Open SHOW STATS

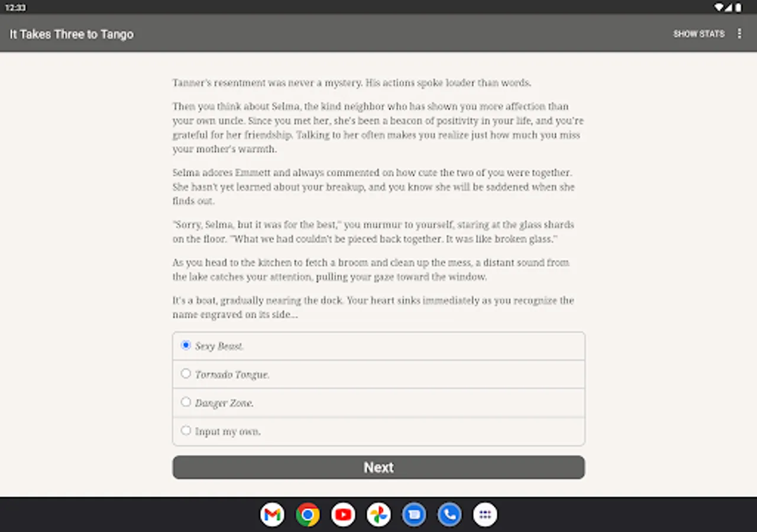coord(699,34)
